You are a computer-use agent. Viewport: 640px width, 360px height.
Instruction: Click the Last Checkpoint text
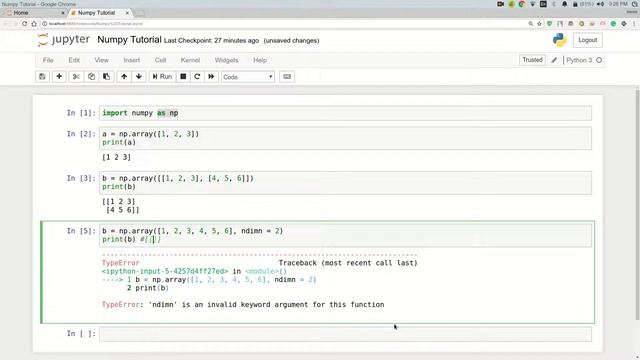pos(211,40)
